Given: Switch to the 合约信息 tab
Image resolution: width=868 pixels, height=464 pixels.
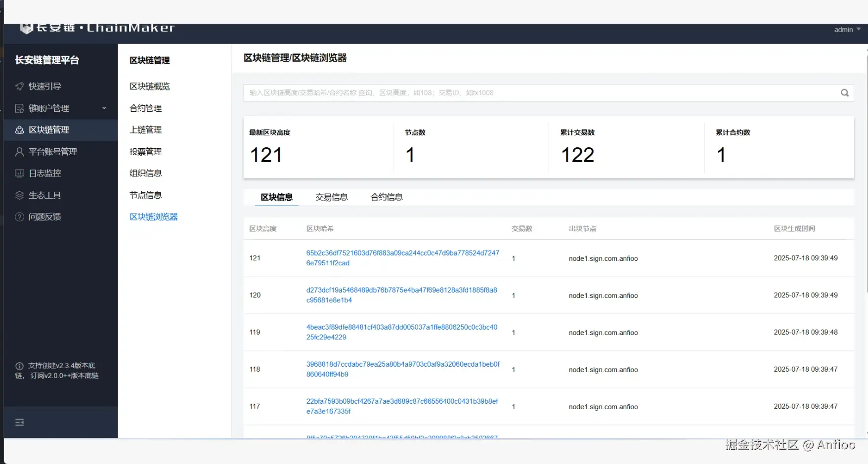Looking at the screenshot, I should (x=387, y=197).
